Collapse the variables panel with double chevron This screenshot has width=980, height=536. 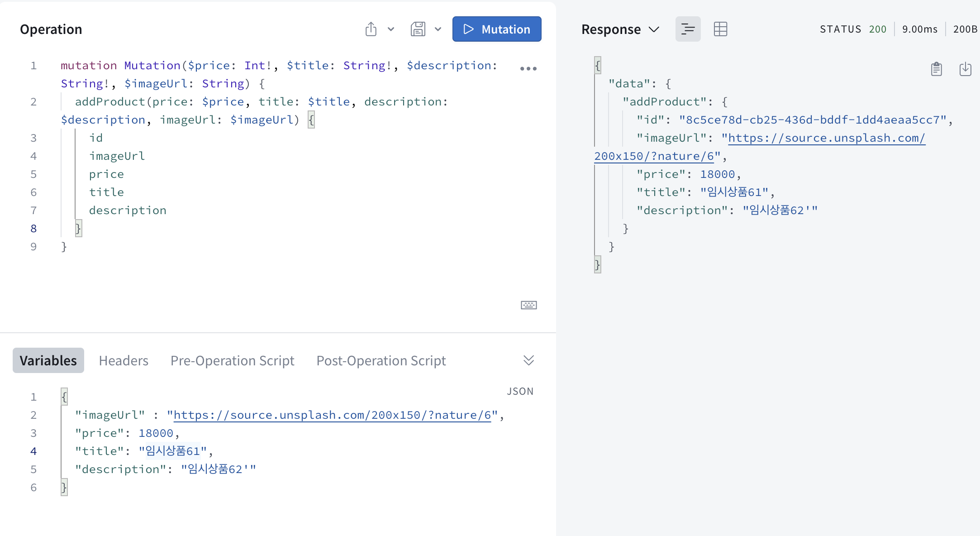[x=528, y=360]
